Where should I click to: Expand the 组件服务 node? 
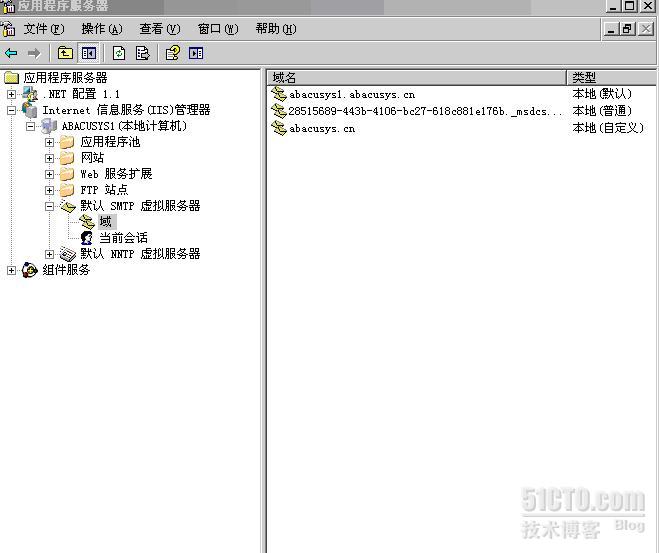coord(11,271)
